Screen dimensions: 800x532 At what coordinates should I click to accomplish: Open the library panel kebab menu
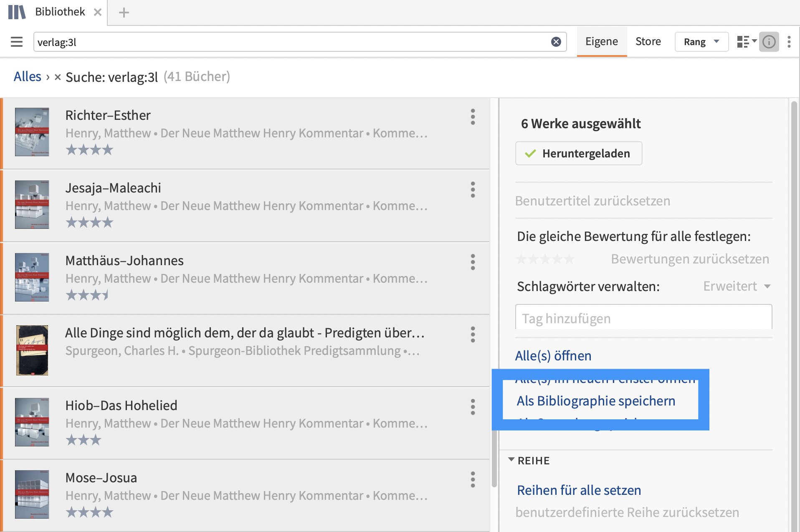[x=789, y=42]
